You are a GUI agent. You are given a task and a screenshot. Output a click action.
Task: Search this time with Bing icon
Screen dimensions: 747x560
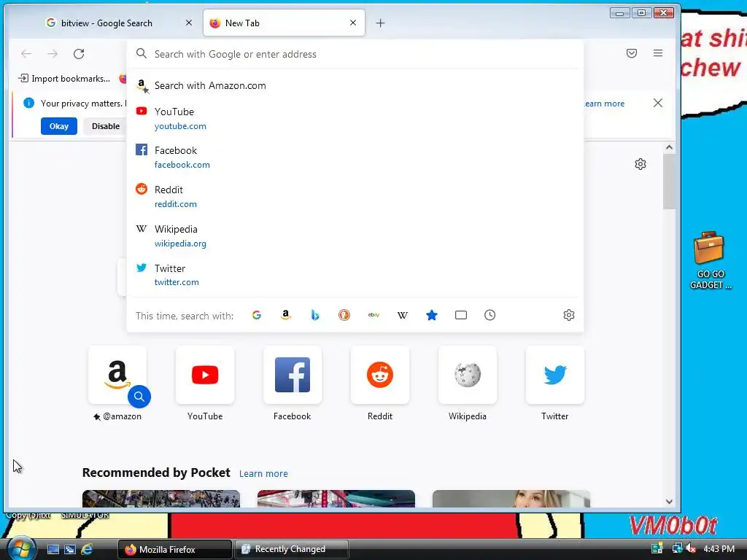pos(315,315)
